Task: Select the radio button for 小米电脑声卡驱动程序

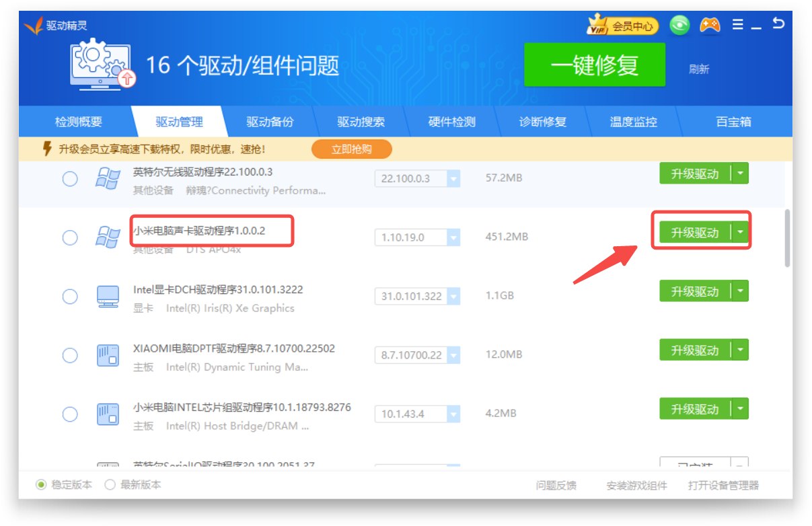Action: [70, 237]
